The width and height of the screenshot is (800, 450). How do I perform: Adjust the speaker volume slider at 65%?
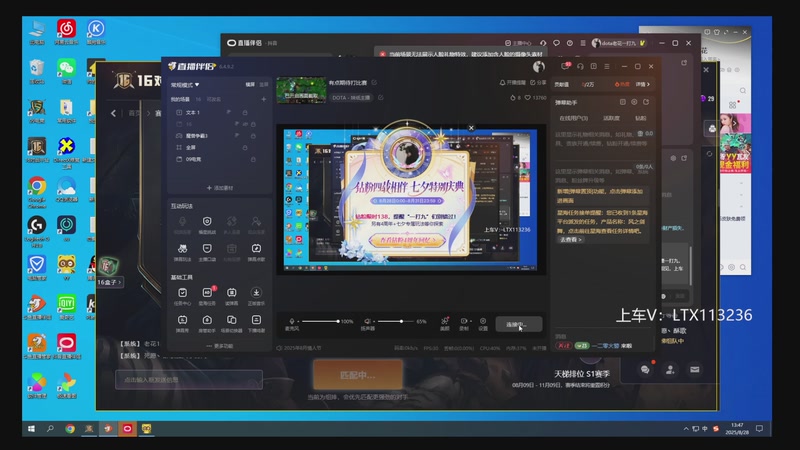tap(394, 321)
